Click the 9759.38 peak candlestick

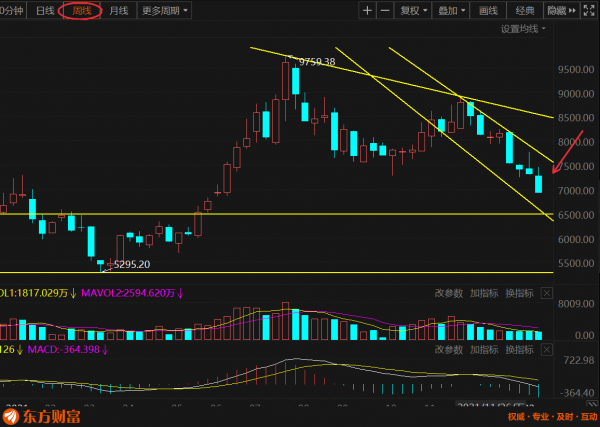(x=285, y=80)
